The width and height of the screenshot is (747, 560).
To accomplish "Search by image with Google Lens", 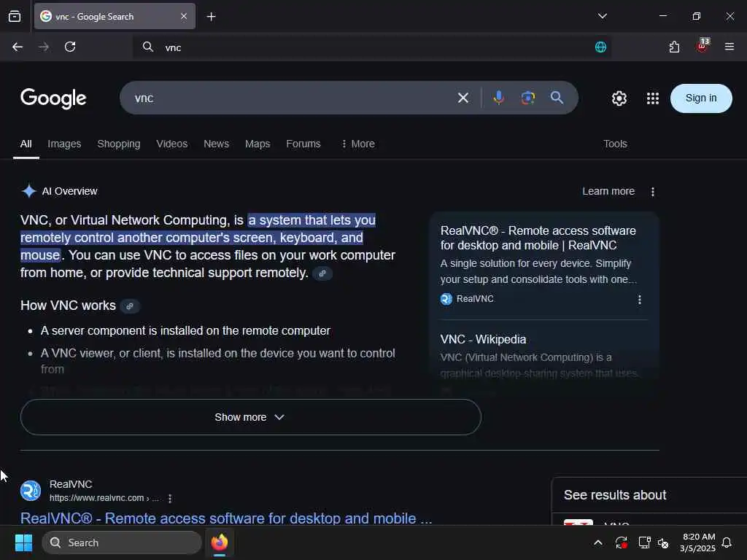I will click(x=528, y=98).
